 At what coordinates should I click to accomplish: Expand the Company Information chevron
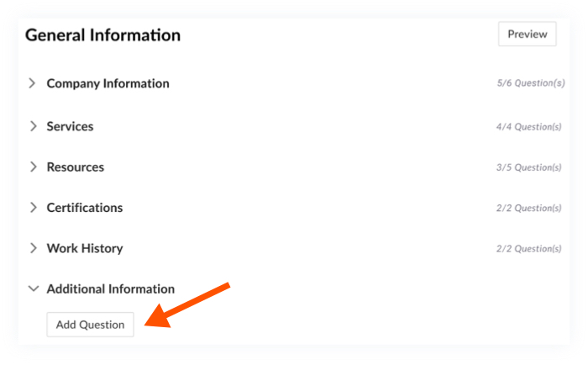tap(33, 83)
